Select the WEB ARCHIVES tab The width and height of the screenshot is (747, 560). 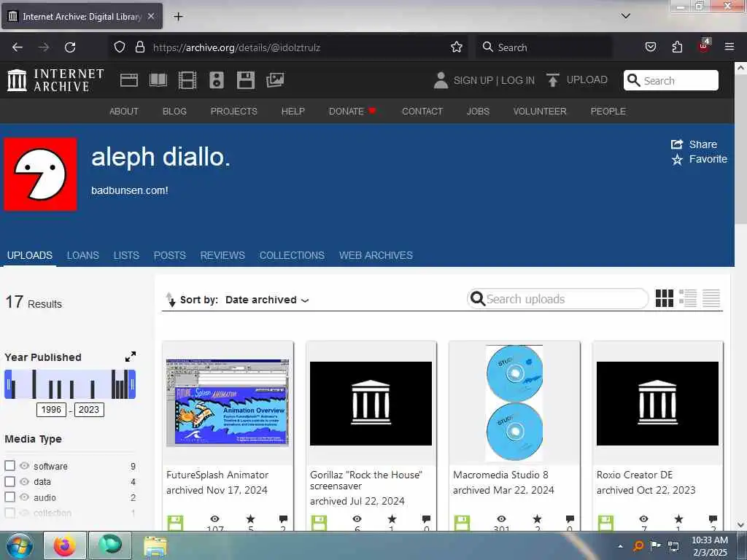[376, 255]
